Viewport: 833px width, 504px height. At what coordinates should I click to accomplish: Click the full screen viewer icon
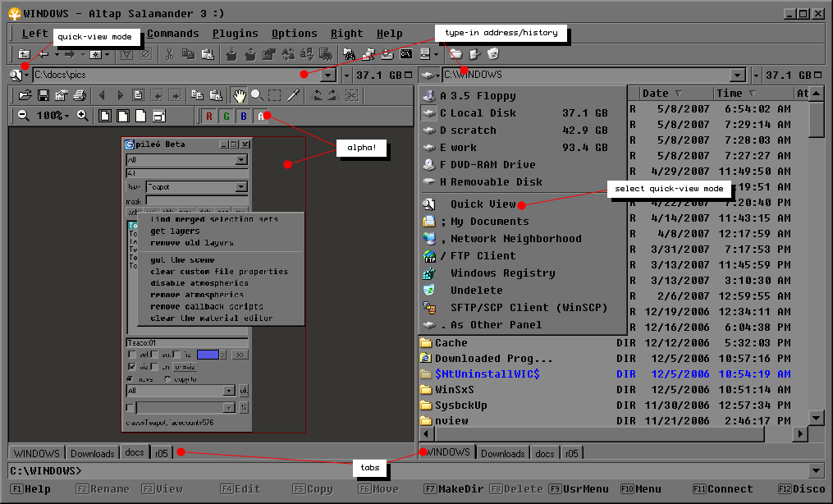(x=159, y=116)
